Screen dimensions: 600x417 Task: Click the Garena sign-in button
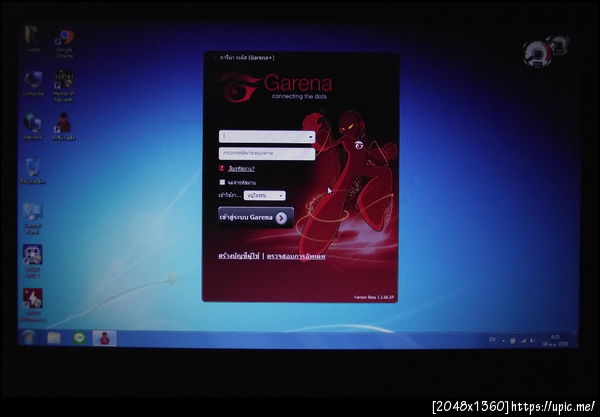point(256,217)
